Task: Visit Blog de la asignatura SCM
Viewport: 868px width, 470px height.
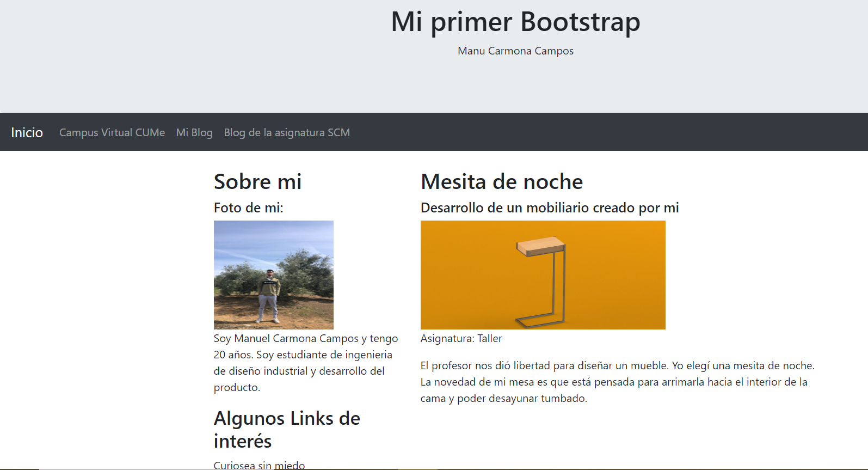Action: (287, 132)
